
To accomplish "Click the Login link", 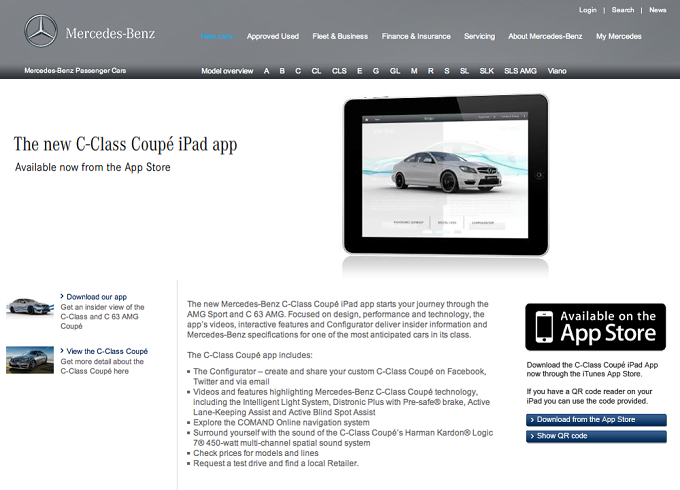I will click(x=588, y=10).
